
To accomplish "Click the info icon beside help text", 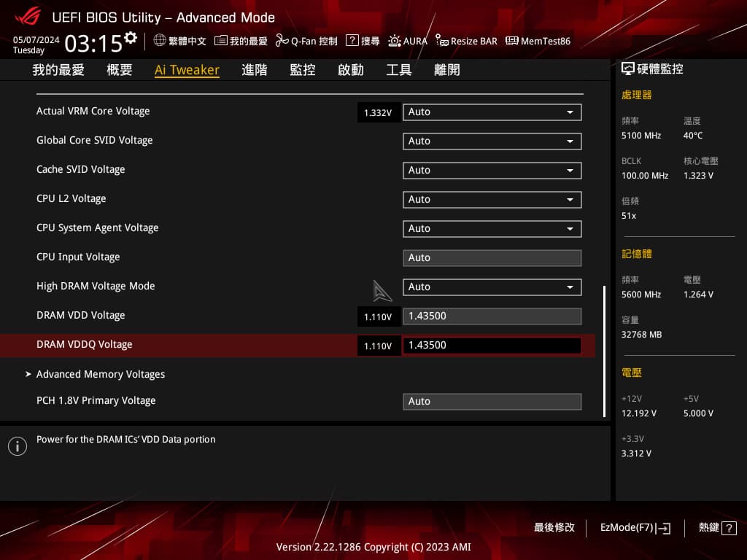I will point(18,446).
